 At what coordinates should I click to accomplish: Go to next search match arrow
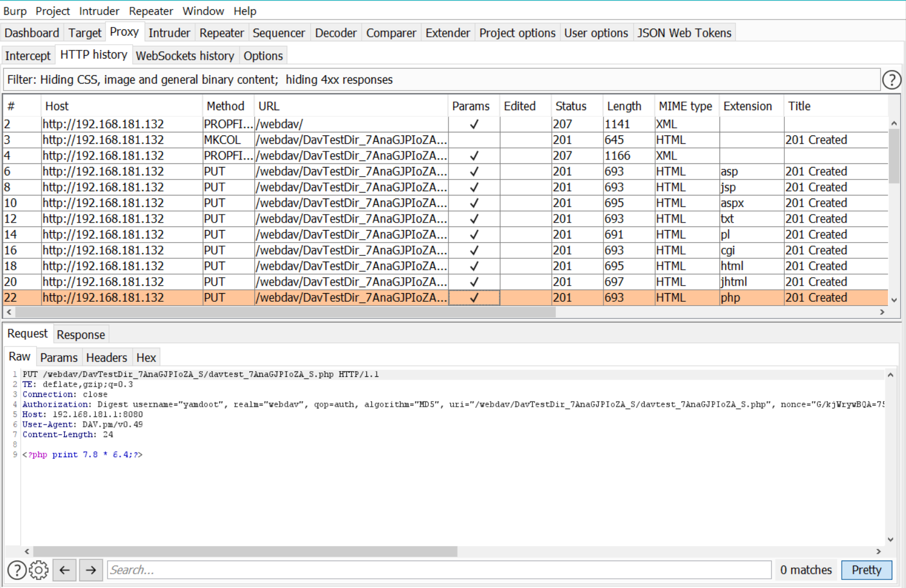pyautogui.click(x=91, y=570)
